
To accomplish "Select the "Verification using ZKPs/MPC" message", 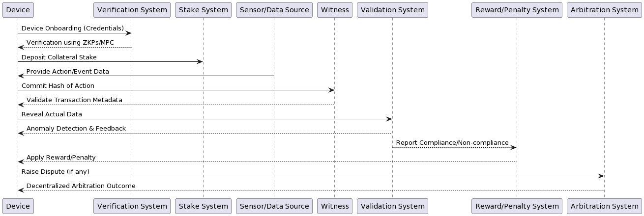I will click(x=70, y=43).
